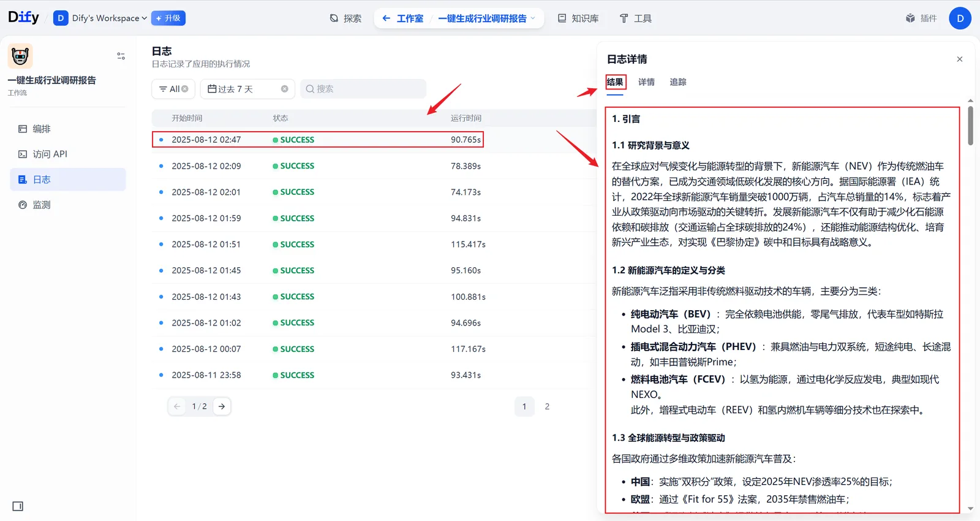Go to next page with right arrow

(222, 406)
